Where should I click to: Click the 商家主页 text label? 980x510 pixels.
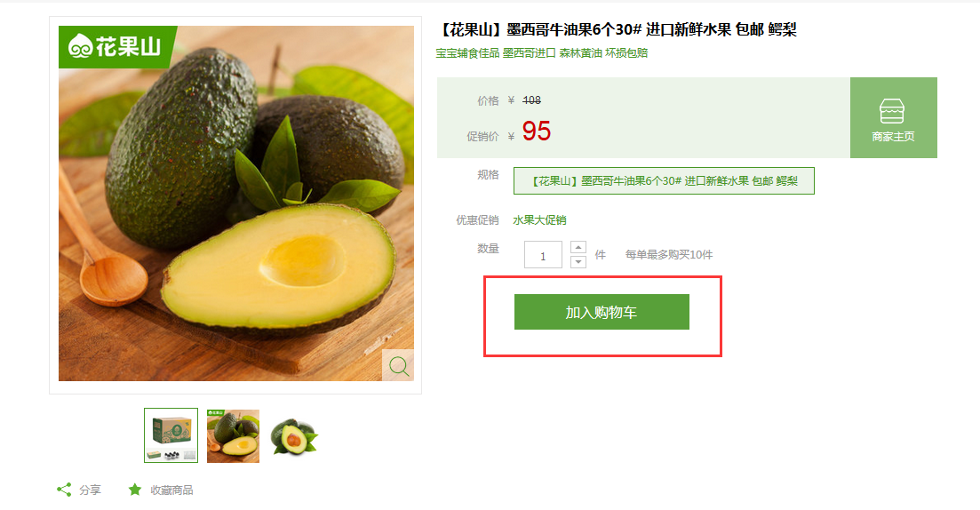point(893,136)
